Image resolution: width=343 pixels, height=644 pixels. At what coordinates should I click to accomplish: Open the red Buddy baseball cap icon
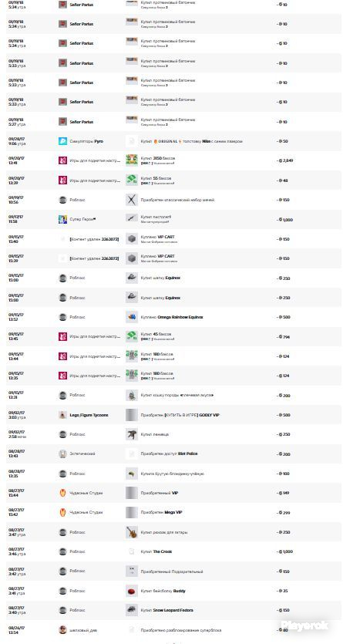(x=132, y=591)
